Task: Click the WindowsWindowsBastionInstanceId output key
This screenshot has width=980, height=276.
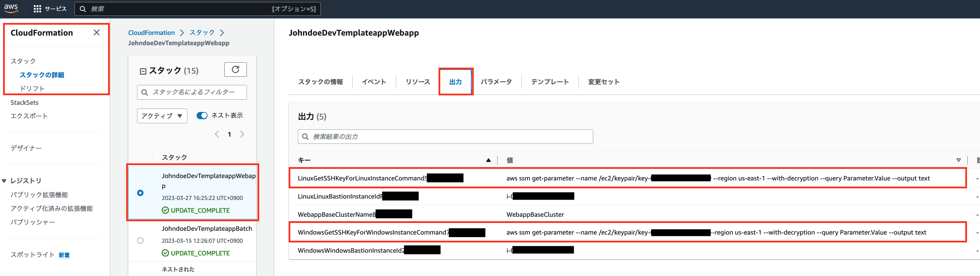Action: (x=351, y=250)
